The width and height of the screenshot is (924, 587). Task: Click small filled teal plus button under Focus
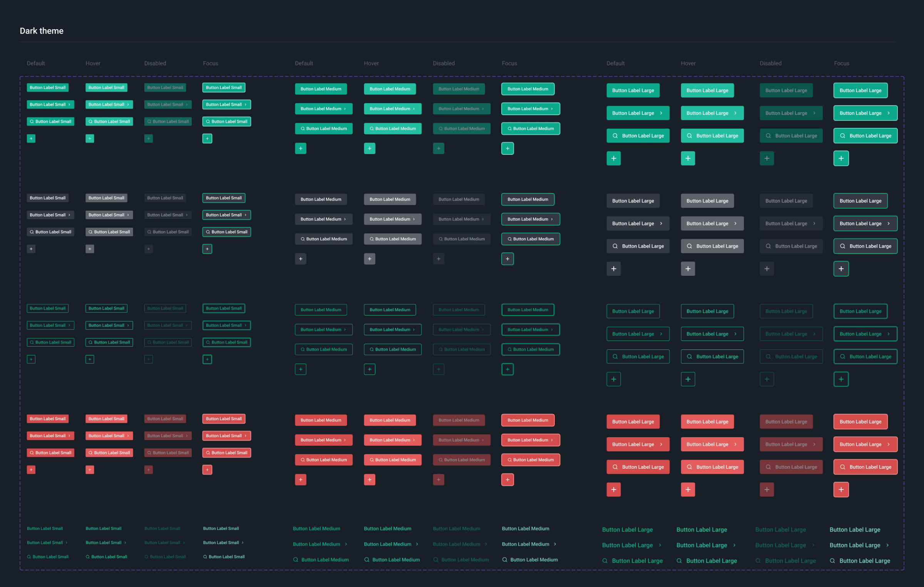click(207, 138)
